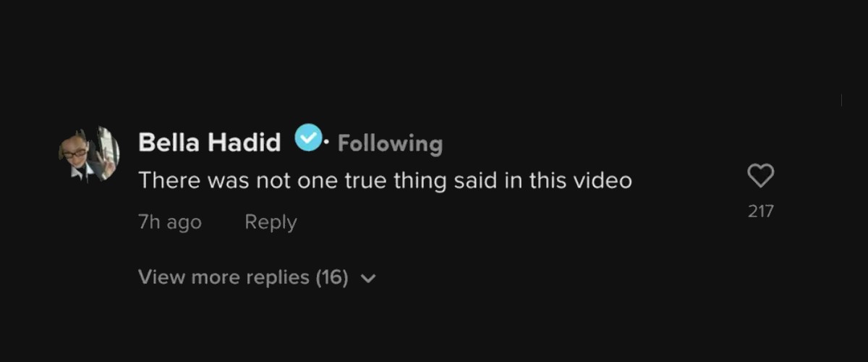Select the comment text about the video

coord(385,180)
